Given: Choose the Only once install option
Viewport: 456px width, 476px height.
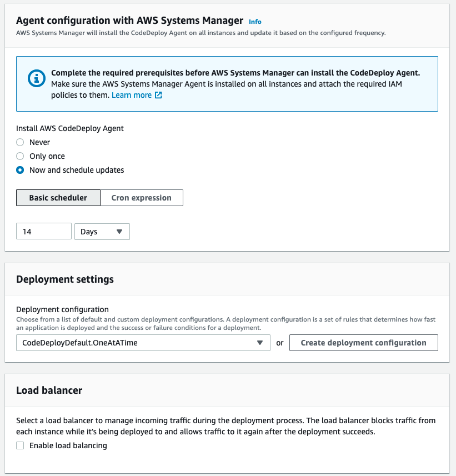Looking at the screenshot, I should (x=20, y=156).
